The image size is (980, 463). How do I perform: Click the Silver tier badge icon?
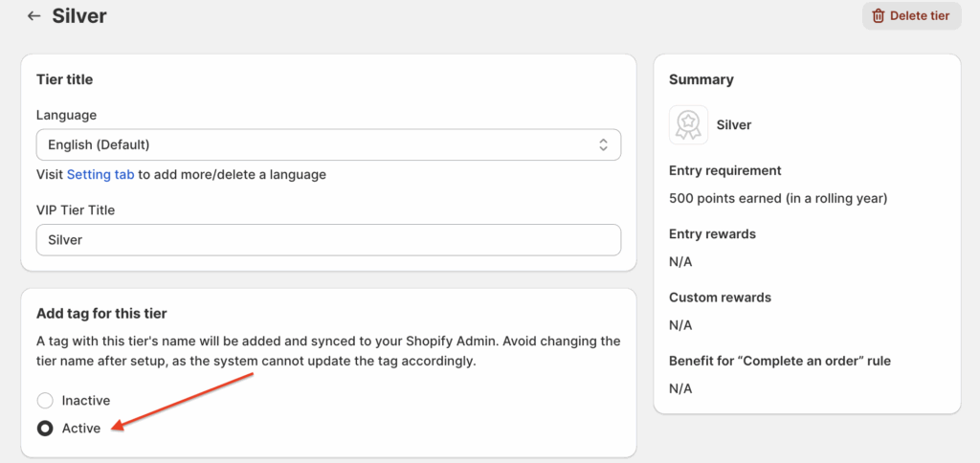[688, 125]
